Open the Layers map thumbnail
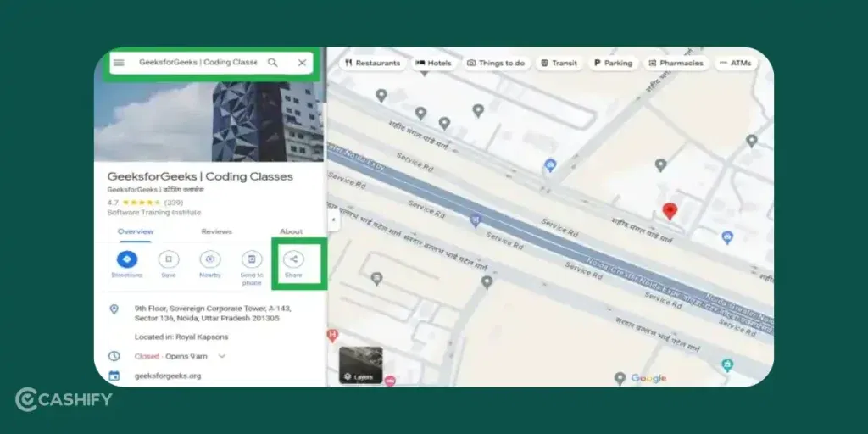Screen dimensions: 868x434 (x=360, y=364)
